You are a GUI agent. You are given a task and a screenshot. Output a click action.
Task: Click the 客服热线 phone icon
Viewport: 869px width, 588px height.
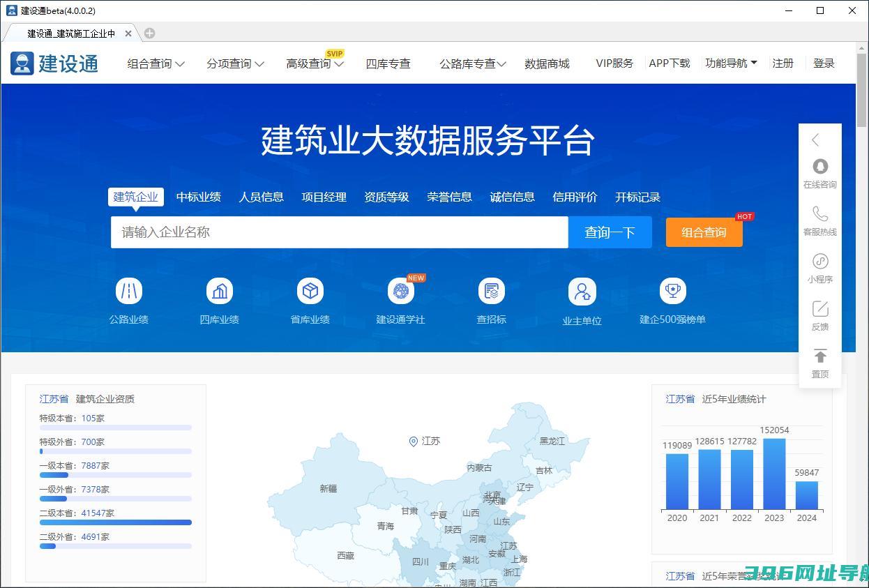coord(820,213)
